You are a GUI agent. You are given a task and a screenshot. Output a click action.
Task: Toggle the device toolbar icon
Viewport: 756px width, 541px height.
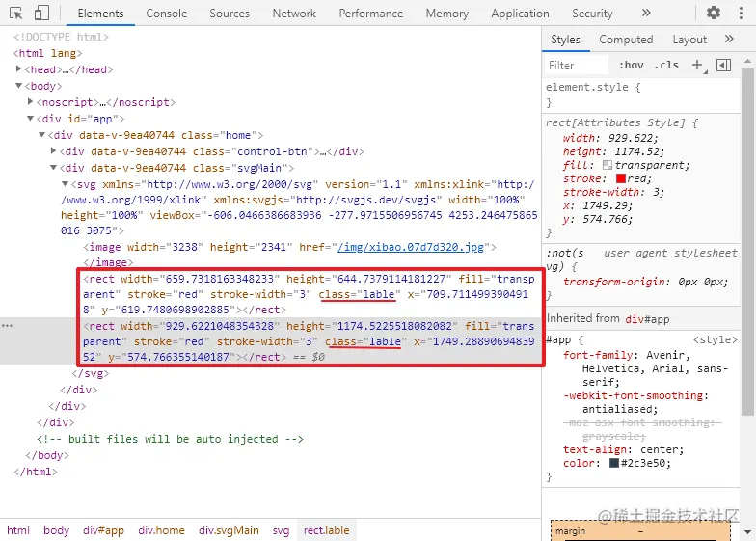(41, 14)
